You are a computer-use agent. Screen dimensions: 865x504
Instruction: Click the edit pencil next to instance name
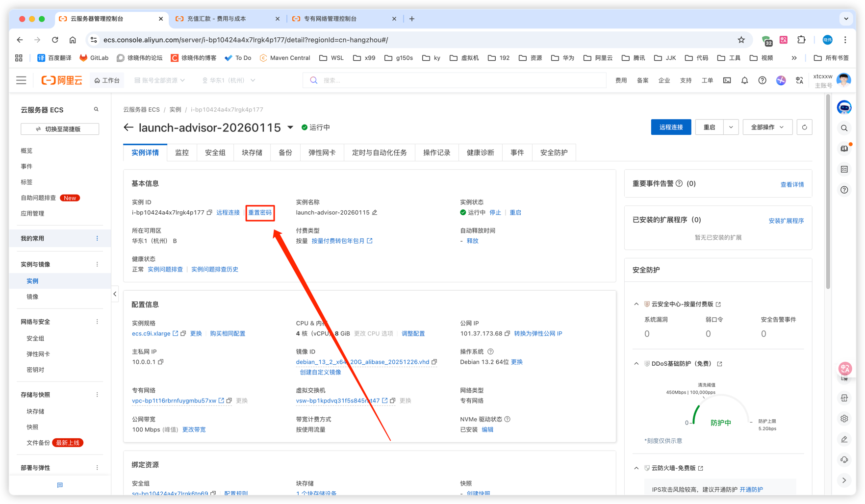coord(375,212)
